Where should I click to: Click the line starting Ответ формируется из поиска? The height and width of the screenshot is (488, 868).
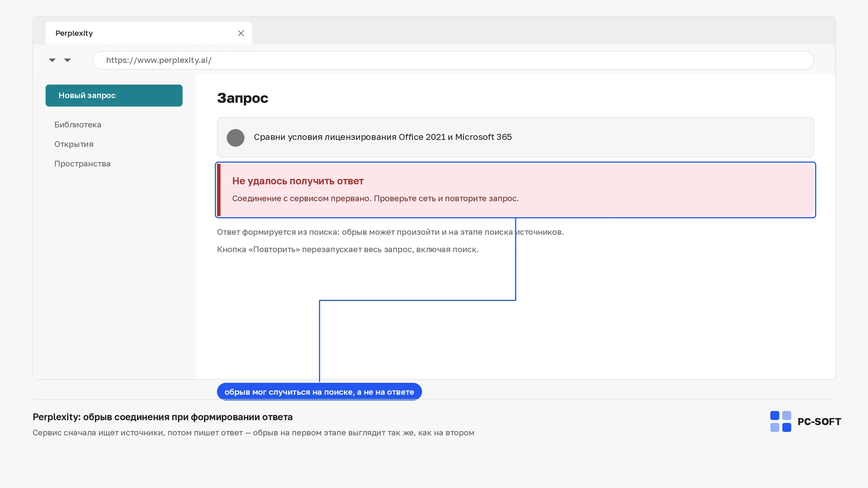[x=390, y=232]
